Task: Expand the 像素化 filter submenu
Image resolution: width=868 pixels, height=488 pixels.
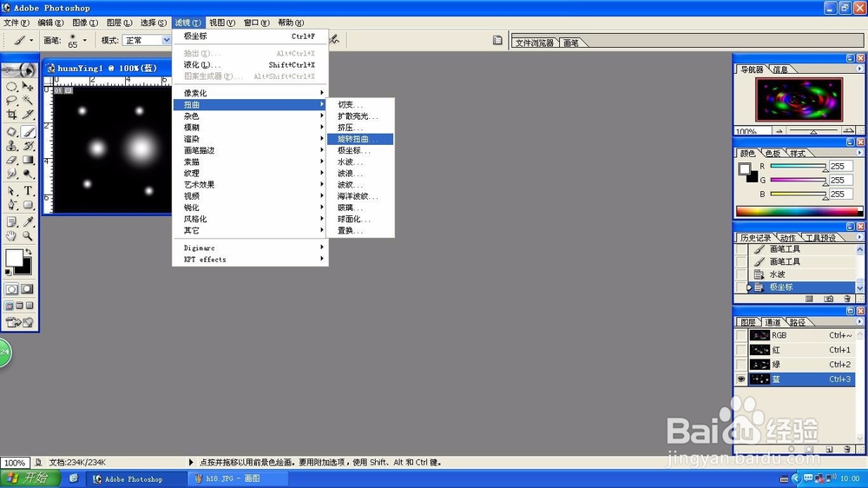Action: pos(250,93)
